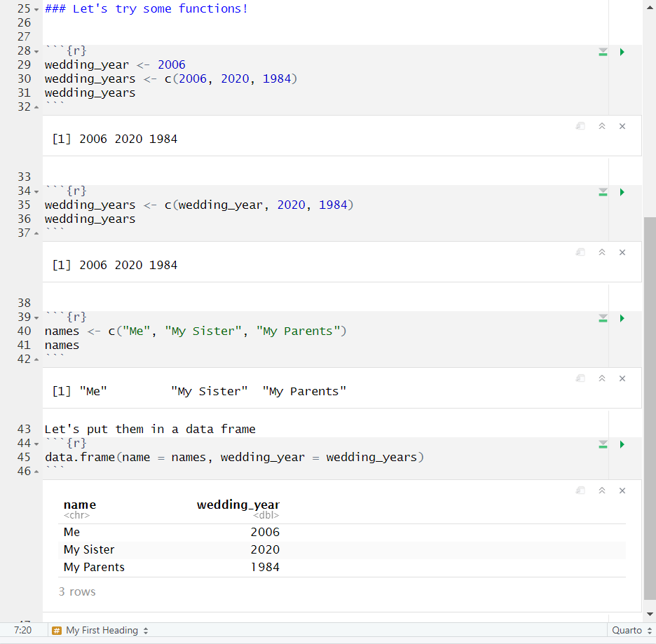Click the vertical scrollbar thumb

[x=649, y=406]
